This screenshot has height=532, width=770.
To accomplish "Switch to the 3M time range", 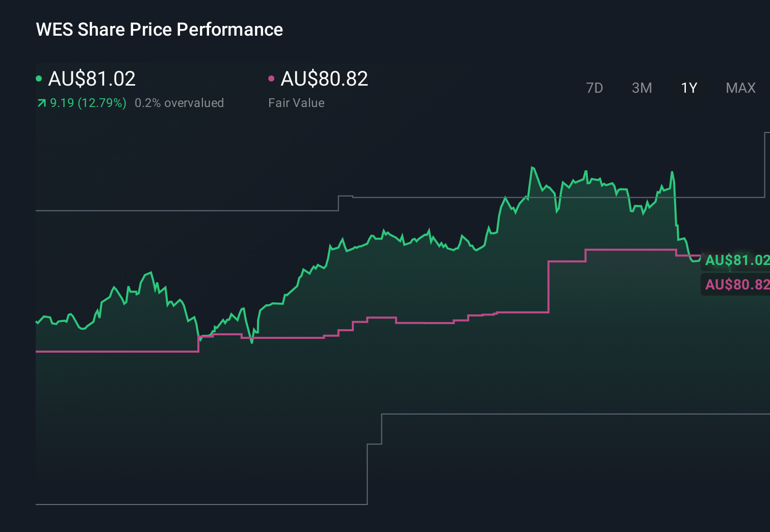I will coord(641,88).
